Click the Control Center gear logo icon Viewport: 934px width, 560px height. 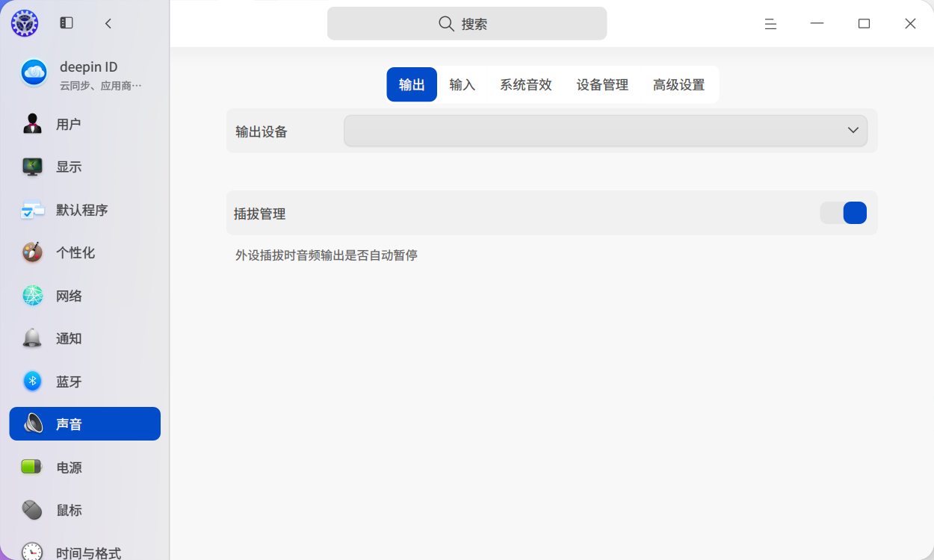25,23
